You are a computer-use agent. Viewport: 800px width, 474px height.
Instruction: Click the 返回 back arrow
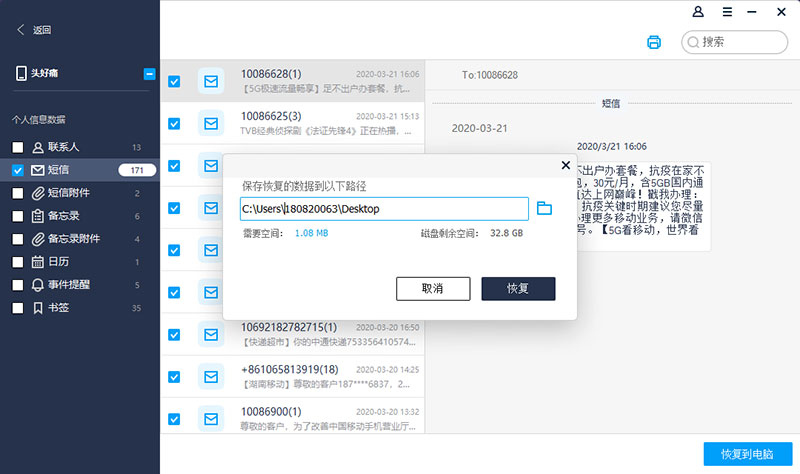21,30
